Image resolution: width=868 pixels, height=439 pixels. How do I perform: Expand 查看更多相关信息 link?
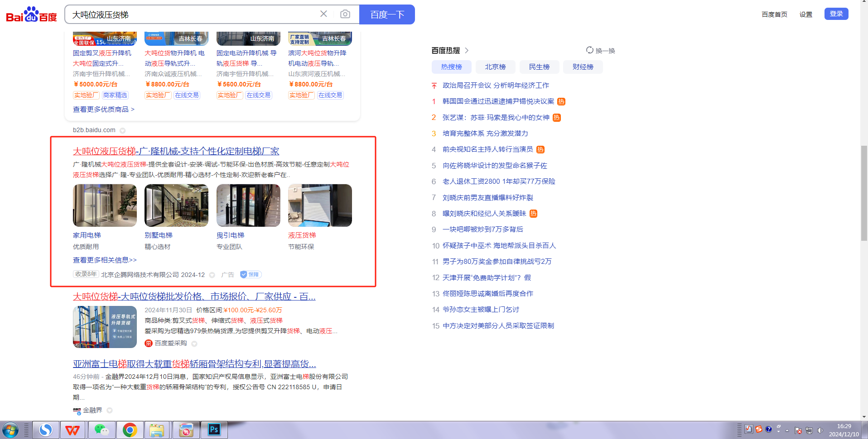pos(105,260)
